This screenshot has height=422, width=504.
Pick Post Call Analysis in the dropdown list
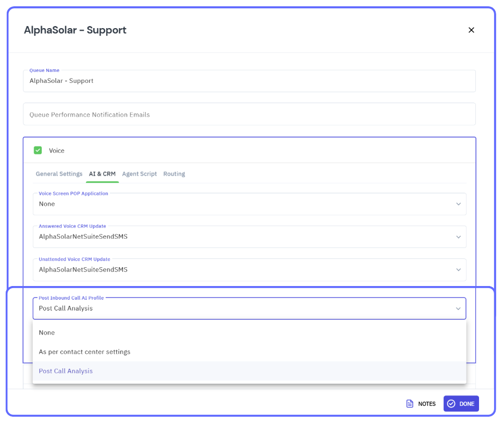coord(66,371)
